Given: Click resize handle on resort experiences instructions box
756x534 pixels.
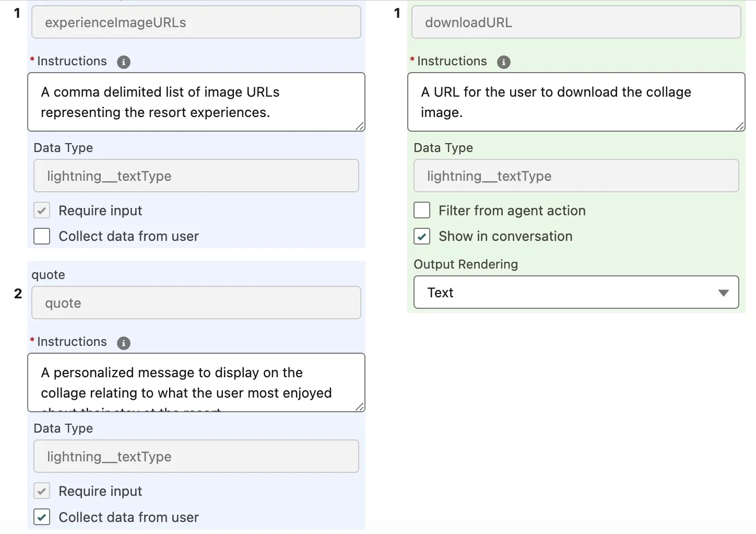Looking at the screenshot, I should click(360, 126).
